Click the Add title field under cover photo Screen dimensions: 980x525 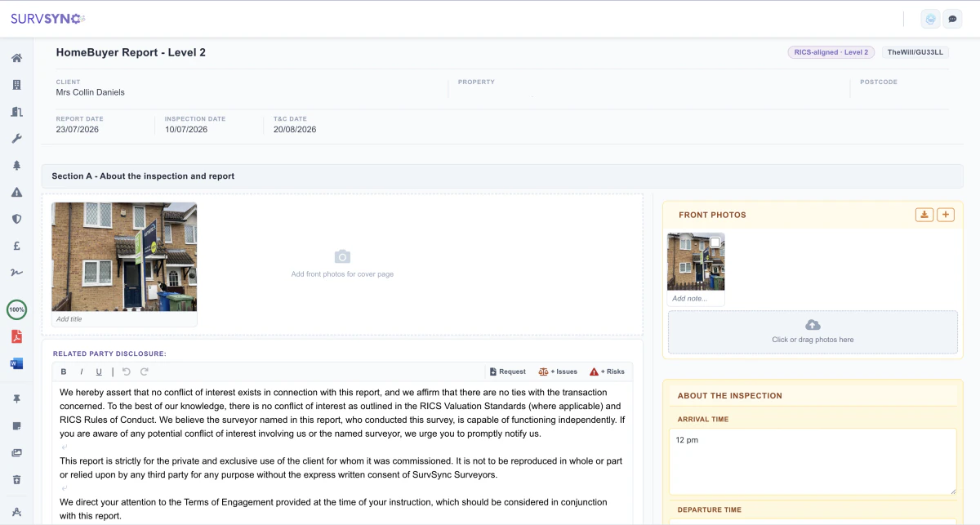[x=124, y=319]
